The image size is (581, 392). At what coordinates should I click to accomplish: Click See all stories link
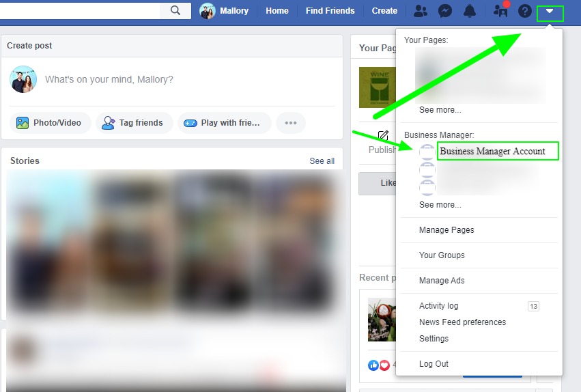[322, 160]
